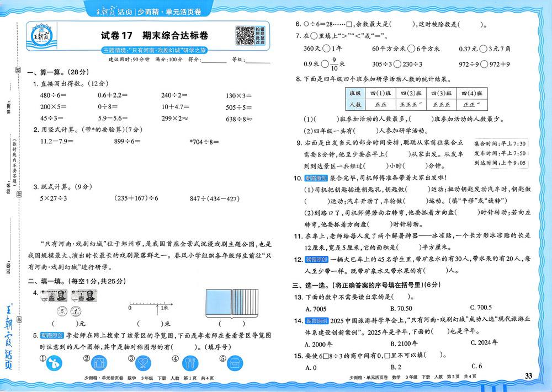Click the shaded square fraction diagram
Image resolution: width=552 pixels, height=392 pixels.
pyautogui.click(x=232, y=303)
